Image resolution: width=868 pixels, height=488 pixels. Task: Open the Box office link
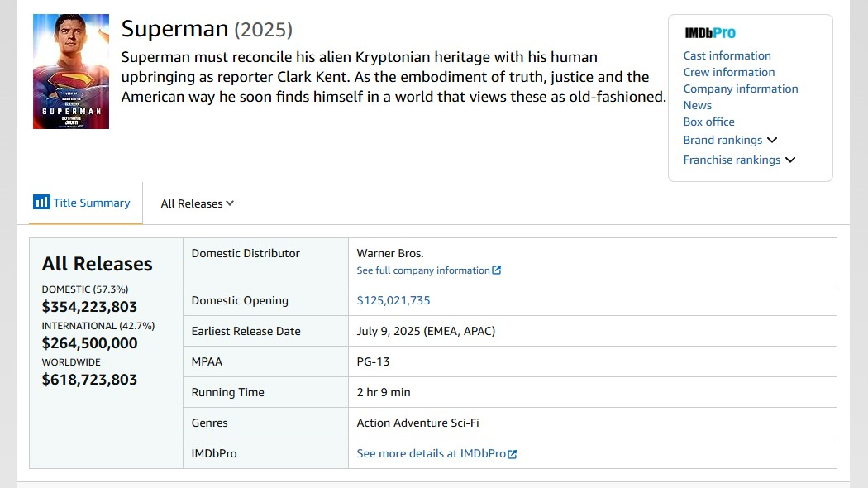pos(708,122)
